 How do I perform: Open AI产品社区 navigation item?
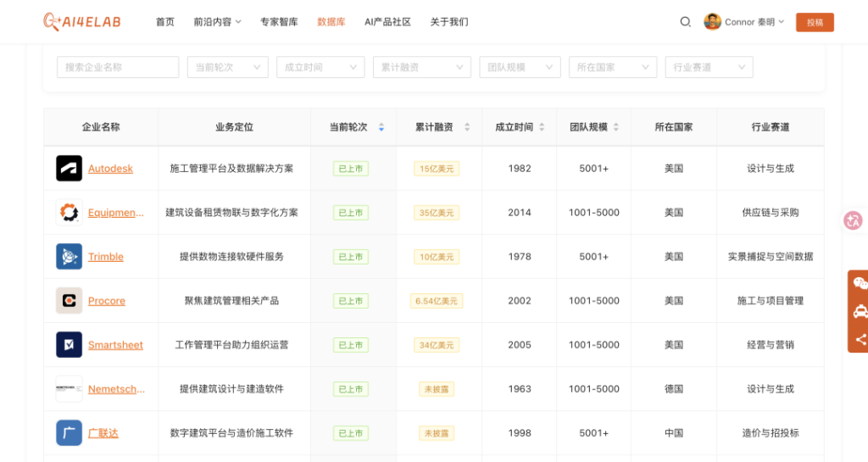[387, 22]
